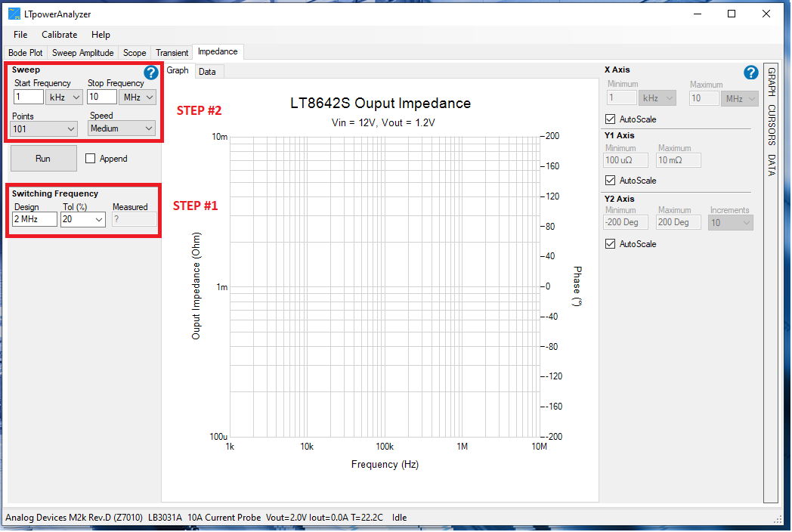Open the Tol (%) dropdown
Viewport: 792px width, 532px height.
[x=83, y=219]
